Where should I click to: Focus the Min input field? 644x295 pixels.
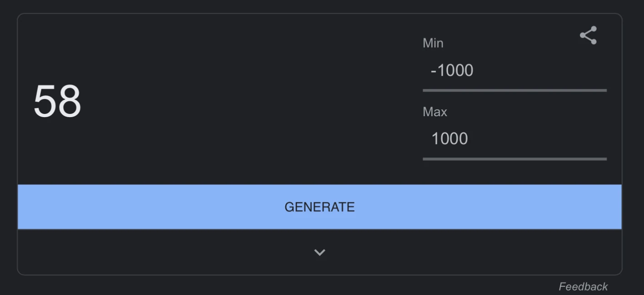coord(514,71)
